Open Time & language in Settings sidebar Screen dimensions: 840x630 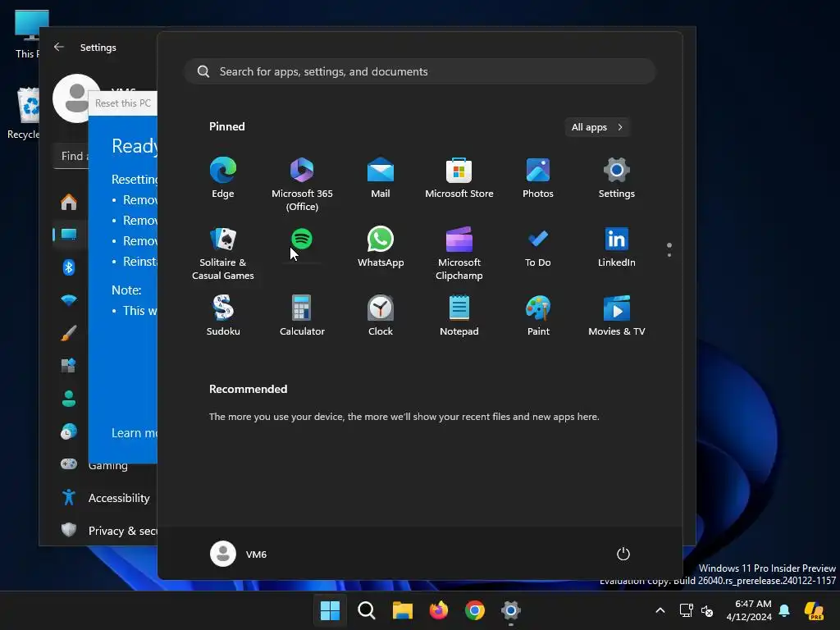pyautogui.click(x=69, y=431)
